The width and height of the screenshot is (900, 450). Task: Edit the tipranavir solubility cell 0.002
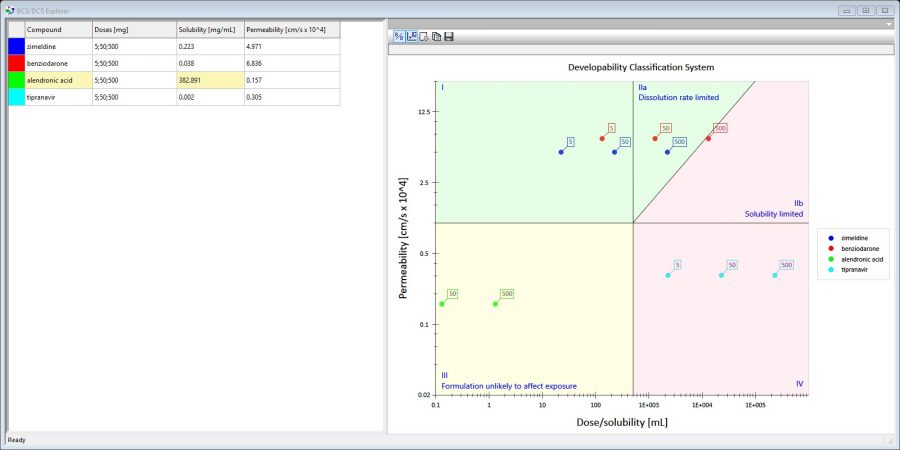click(x=208, y=97)
